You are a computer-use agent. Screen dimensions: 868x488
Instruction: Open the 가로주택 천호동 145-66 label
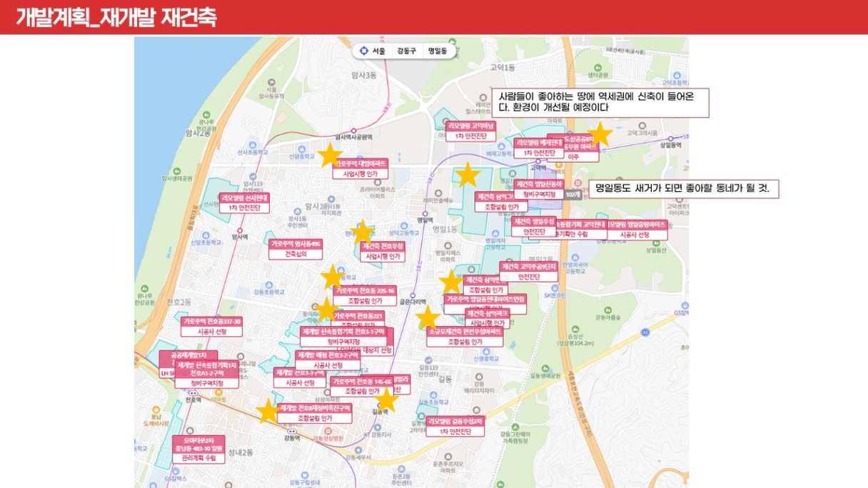pyautogui.click(x=362, y=386)
